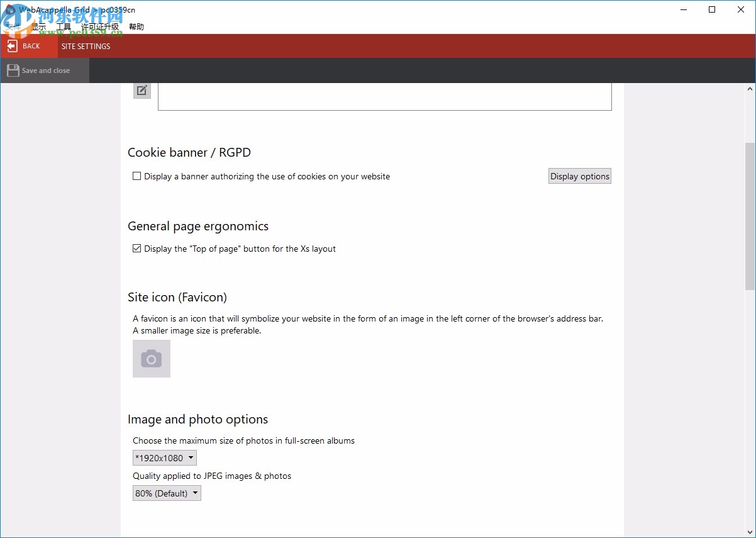Click the "Site icon (Favicon)" heading

(x=177, y=297)
